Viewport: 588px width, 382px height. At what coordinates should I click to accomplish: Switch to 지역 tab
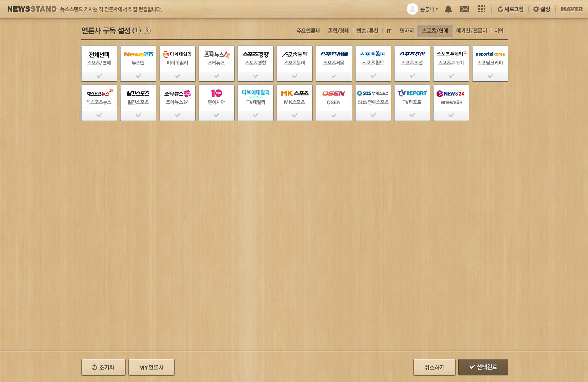coord(499,31)
